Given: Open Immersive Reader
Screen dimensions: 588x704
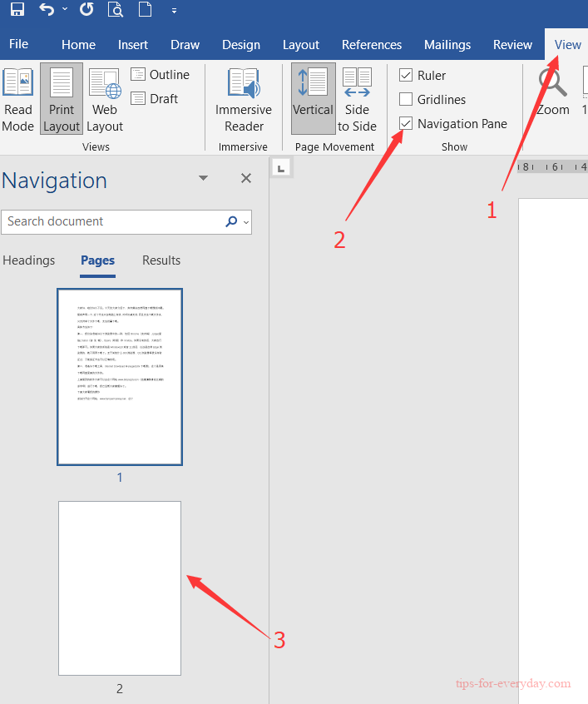Looking at the screenshot, I should click(x=244, y=99).
